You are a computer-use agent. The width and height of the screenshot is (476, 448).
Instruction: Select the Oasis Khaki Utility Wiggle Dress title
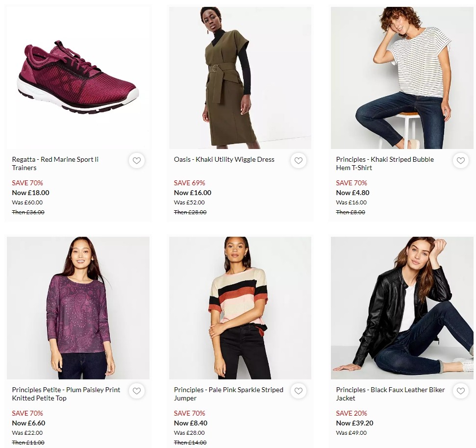224,159
